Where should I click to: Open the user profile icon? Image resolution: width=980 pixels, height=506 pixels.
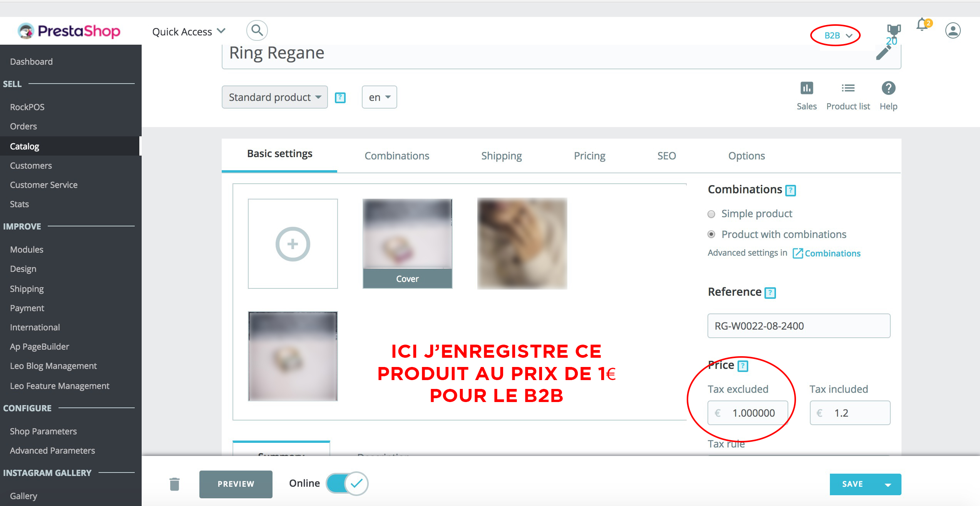click(x=953, y=30)
